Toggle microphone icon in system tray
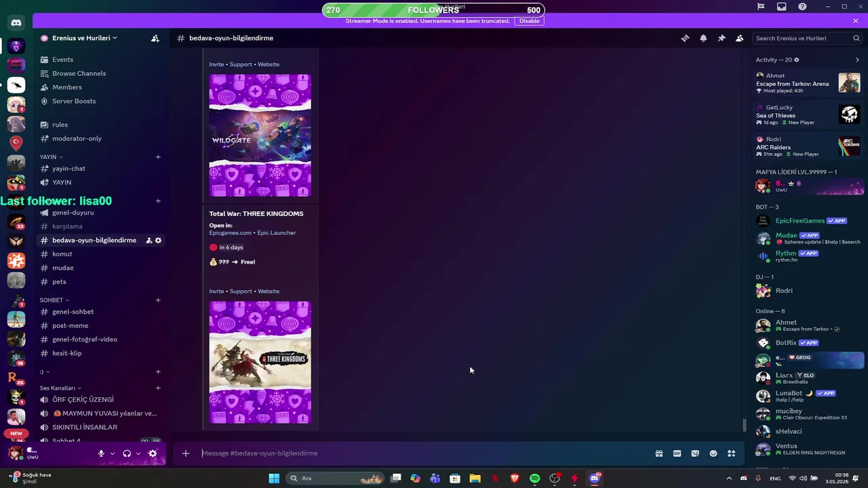Screen dimensions: 868x488 click(x=757, y=479)
